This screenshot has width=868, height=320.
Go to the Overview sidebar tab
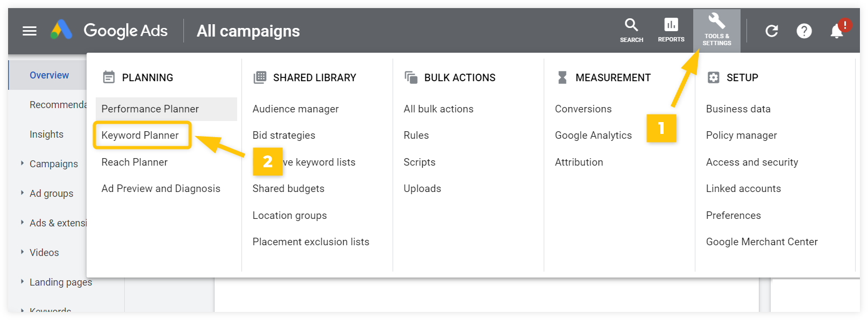49,75
